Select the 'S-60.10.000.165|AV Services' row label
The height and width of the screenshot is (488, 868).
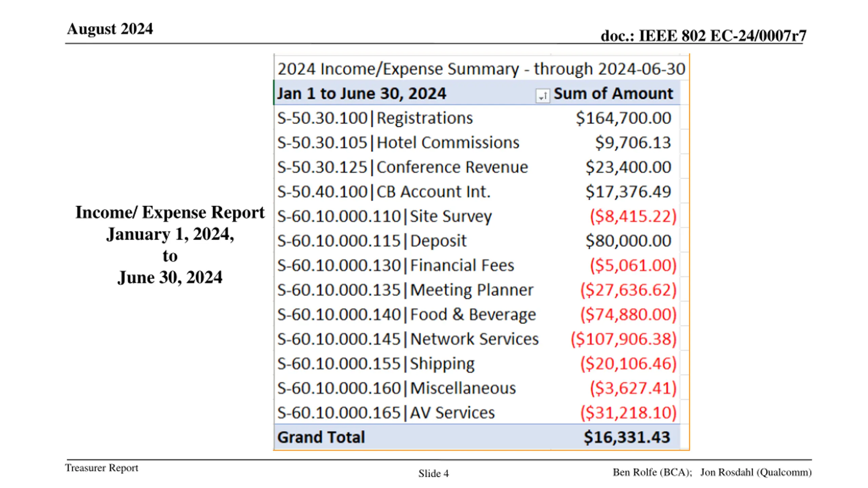[x=386, y=413]
